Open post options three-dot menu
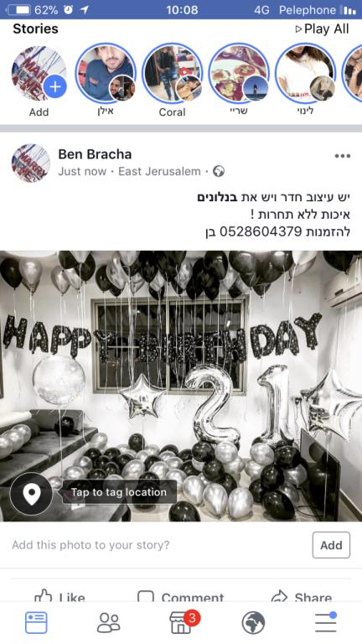362x644 pixels. (x=342, y=156)
